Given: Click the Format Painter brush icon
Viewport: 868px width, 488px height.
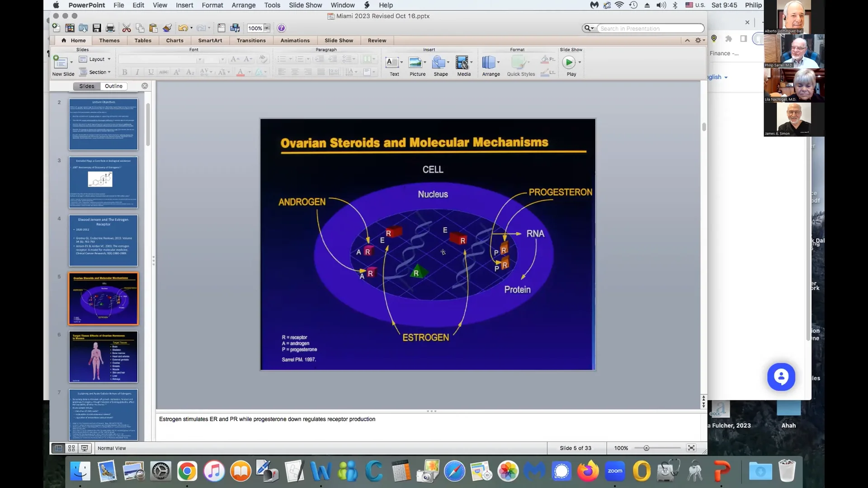Looking at the screenshot, I should [167, 28].
